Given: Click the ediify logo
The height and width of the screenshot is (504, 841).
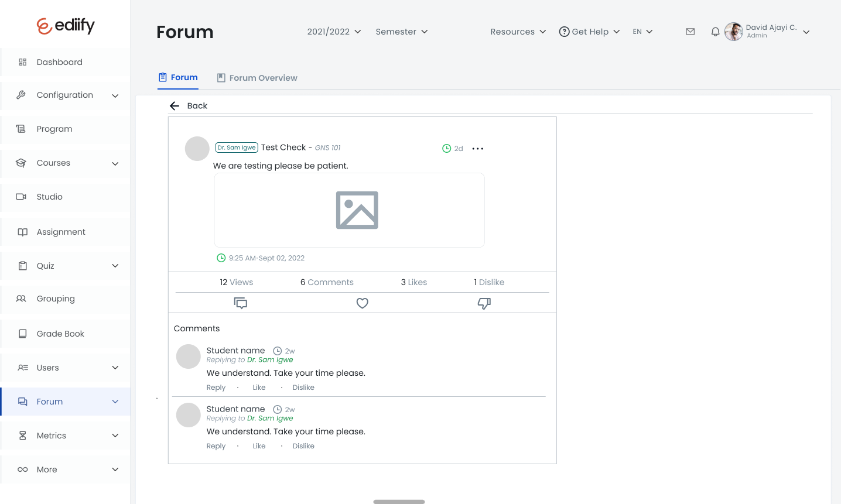Looking at the screenshot, I should click(x=66, y=25).
